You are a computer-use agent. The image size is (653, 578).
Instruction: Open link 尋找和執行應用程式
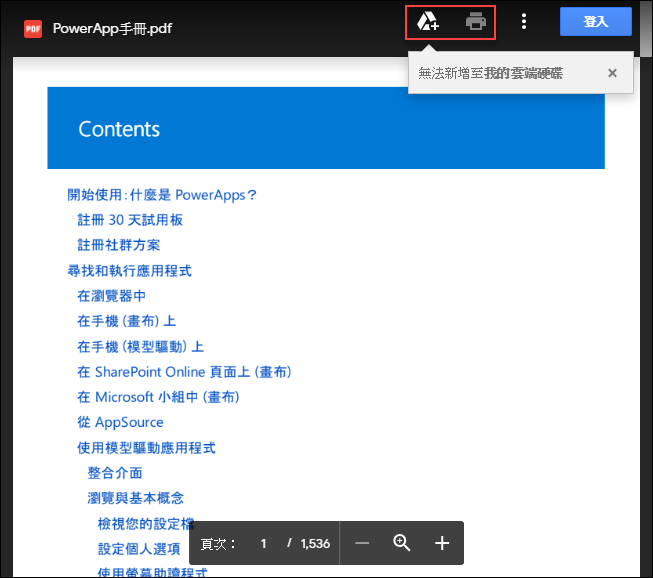pyautogui.click(x=130, y=271)
